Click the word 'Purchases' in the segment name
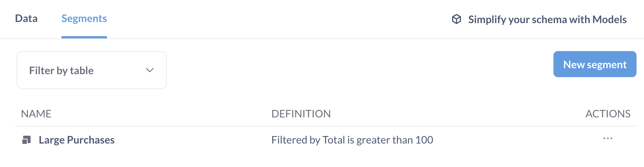This screenshot has height=167, width=644. [91, 140]
